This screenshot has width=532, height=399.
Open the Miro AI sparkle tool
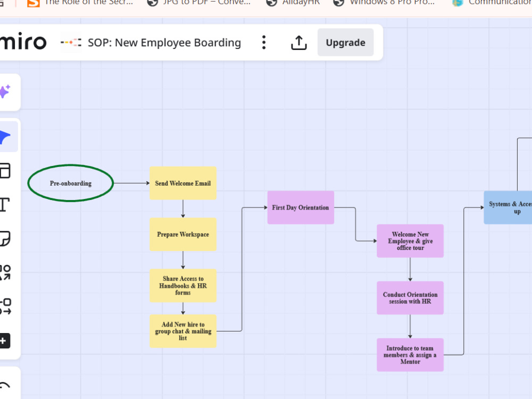tap(5, 92)
